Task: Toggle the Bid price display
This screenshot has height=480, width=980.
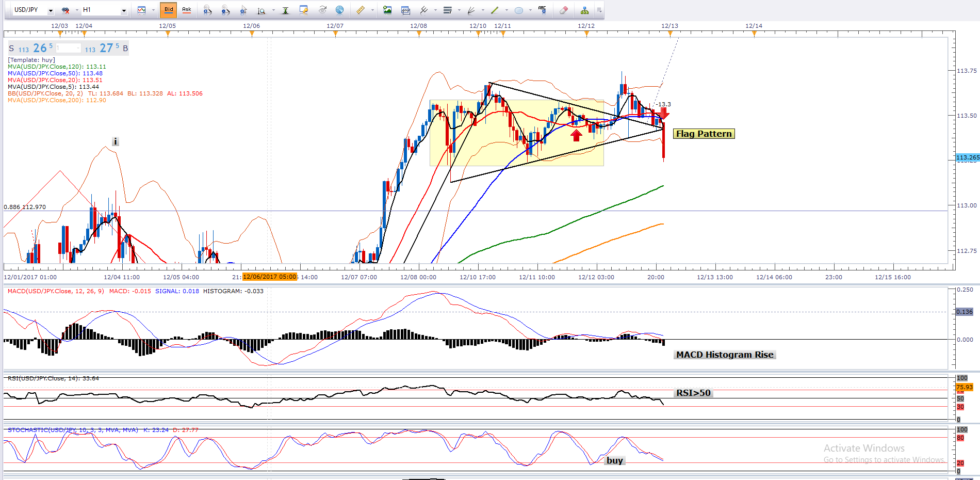Action: tap(169, 10)
